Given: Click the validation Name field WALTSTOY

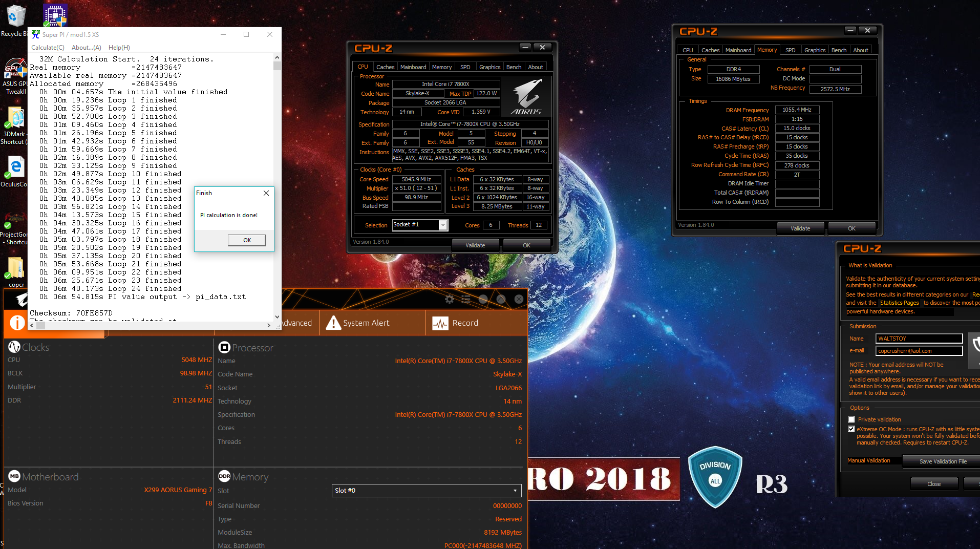Looking at the screenshot, I should pos(919,339).
